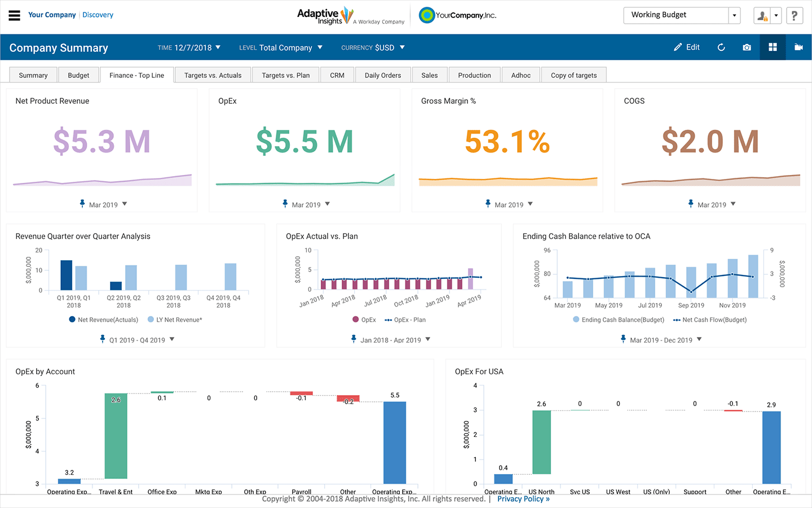Click the video camera icon in the toolbar
Image resolution: width=812 pixels, height=508 pixels.
click(x=798, y=47)
